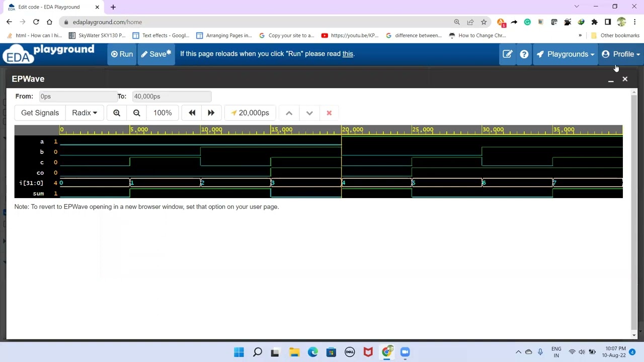Image resolution: width=644 pixels, height=362 pixels.
Task: Bookmark this page with star icon
Action: [484, 22]
